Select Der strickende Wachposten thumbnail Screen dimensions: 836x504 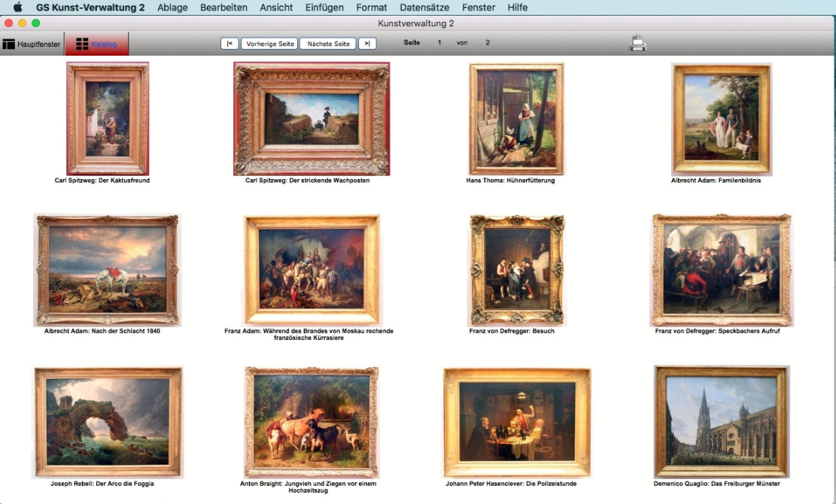click(312, 118)
